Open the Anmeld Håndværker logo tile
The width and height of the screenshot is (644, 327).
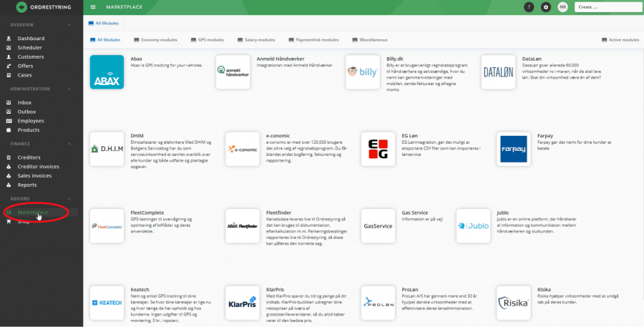pyautogui.click(x=233, y=72)
